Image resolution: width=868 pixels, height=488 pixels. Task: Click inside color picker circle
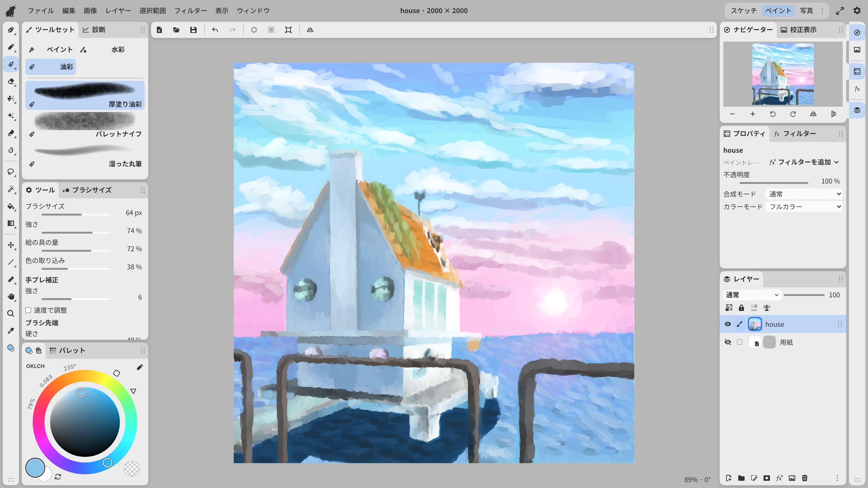(x=85, y=422)
